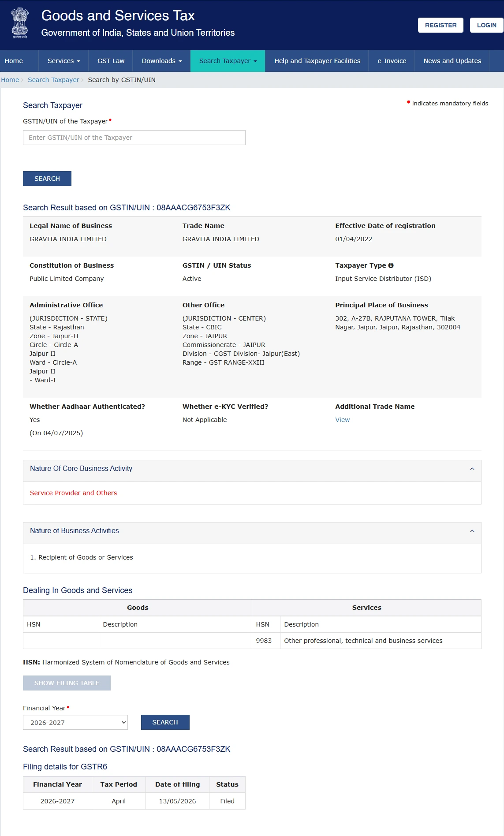Click the Dealing In Goods and Services heading
504x836 pixels.
pos(78,590)
